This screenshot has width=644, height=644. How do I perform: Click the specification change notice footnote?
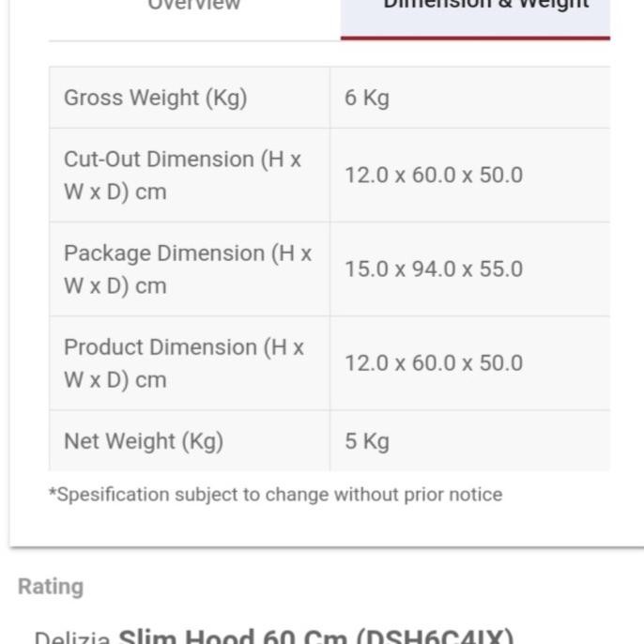(x=275, y=495)
